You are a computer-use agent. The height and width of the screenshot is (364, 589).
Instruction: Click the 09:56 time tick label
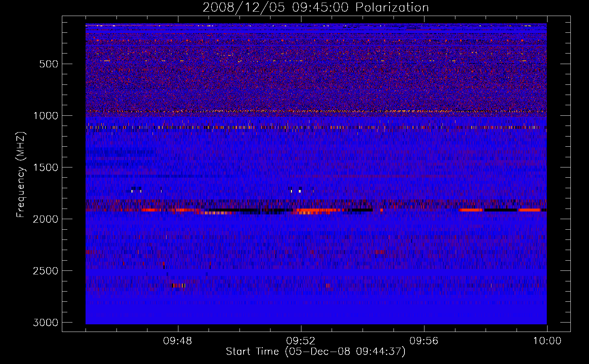click(424, 341)
